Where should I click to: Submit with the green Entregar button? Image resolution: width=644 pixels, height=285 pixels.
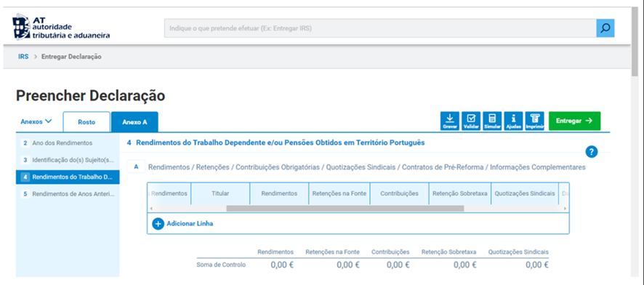pyautogui.click(x=575, y=121)
